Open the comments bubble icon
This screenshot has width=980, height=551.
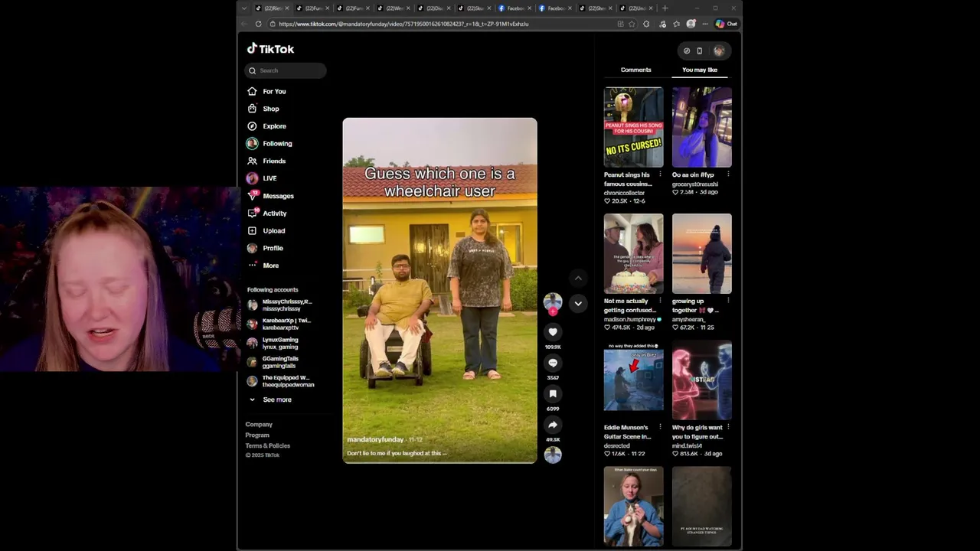coord(553,363)
